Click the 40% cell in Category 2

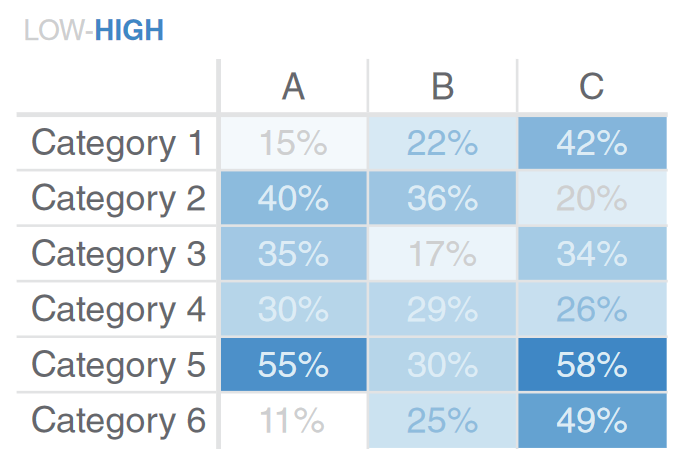tap(293, 199)
